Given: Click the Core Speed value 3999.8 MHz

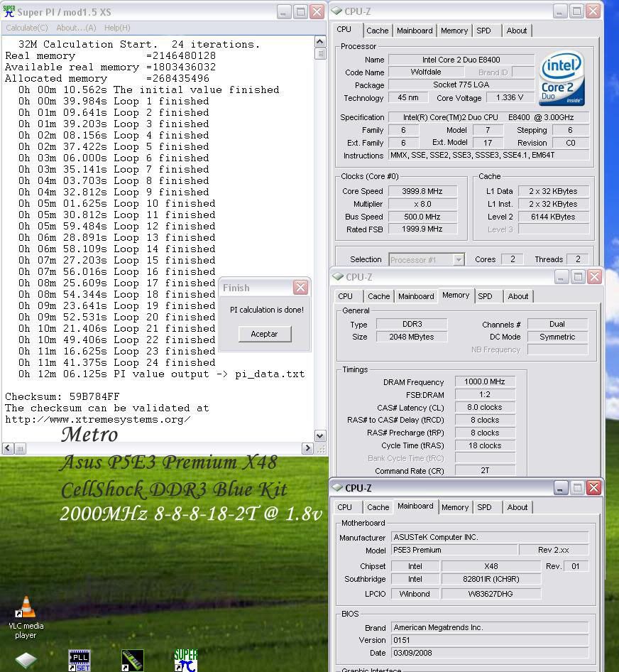Looking at the screenshot, I should click(422, 191).
